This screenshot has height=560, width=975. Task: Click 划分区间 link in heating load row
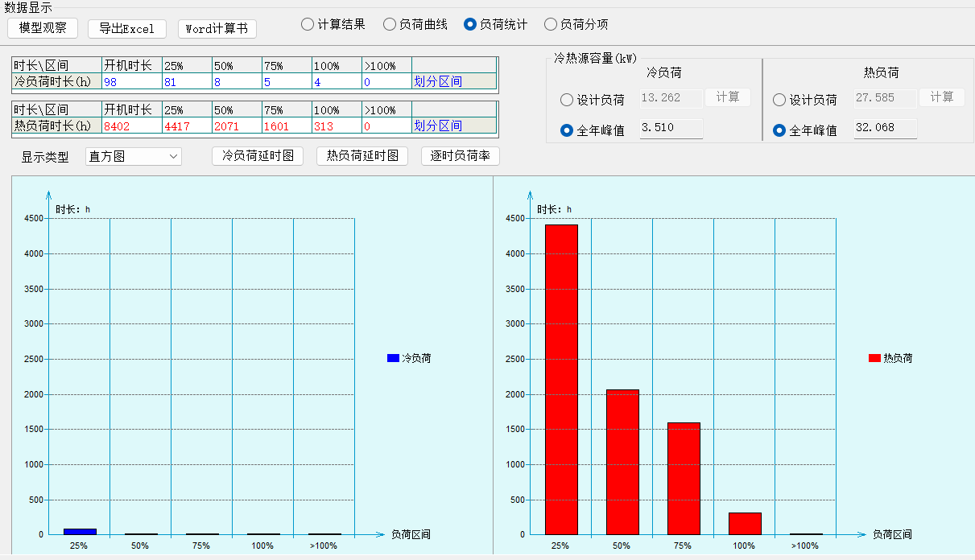coord(438,126)
